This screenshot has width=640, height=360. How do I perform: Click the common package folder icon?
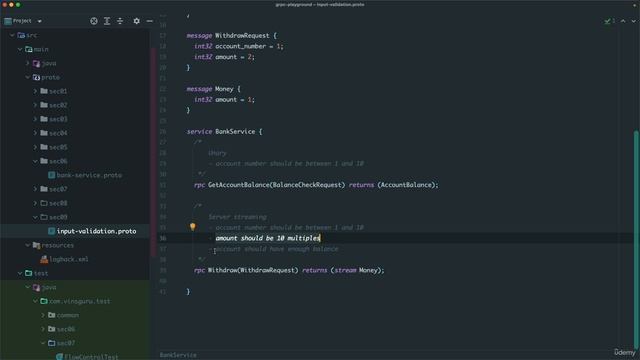51,315
